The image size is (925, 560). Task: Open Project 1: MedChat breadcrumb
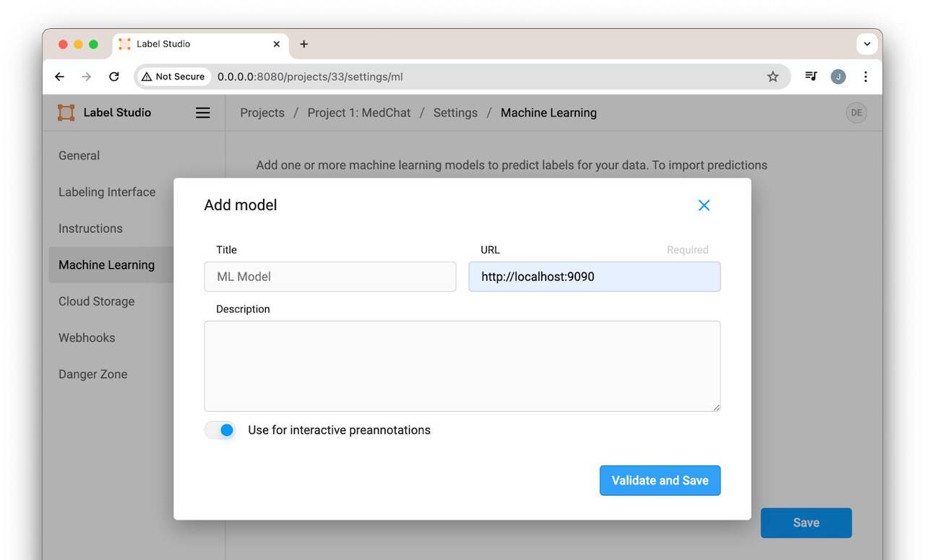pos(358,113)
